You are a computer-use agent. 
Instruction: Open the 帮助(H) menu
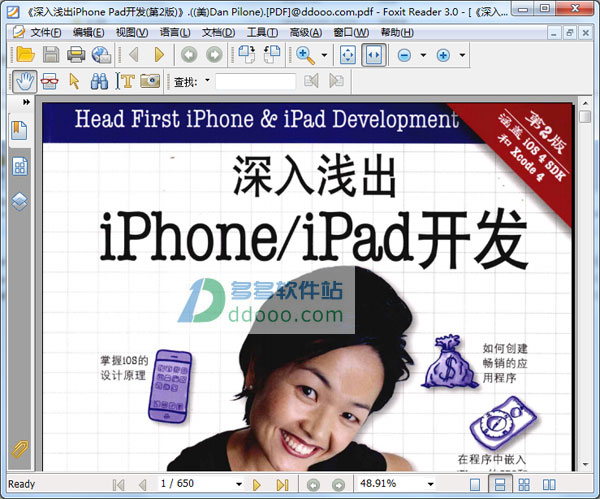pyautogui.click(x=397, y=33)
